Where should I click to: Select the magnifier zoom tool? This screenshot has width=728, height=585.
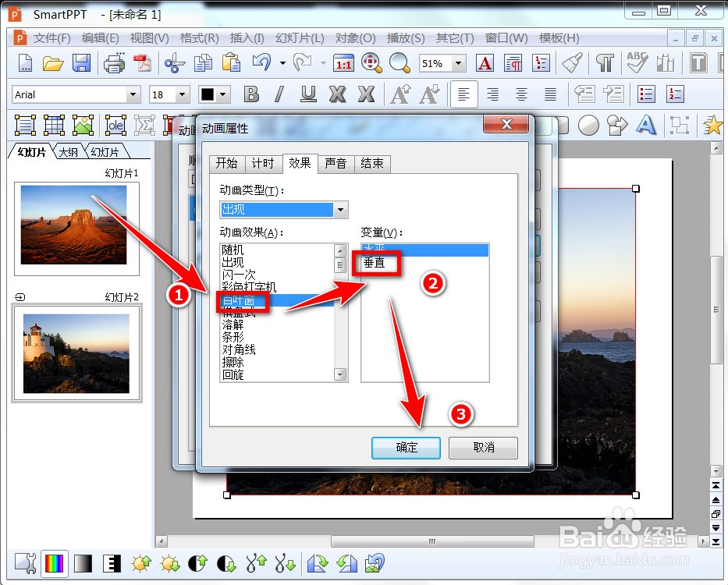400,63
